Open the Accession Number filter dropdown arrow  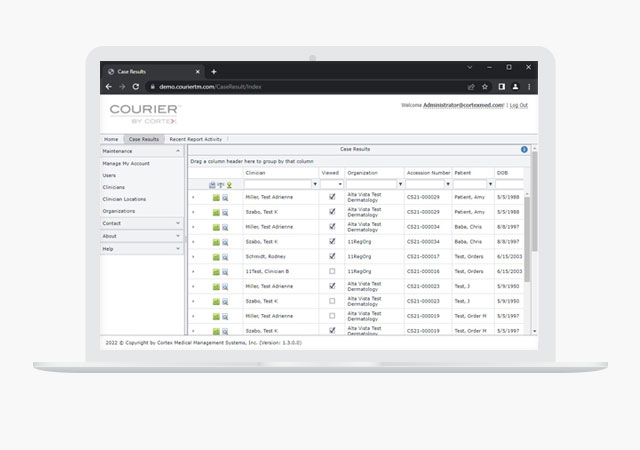[x=448, y=184]
